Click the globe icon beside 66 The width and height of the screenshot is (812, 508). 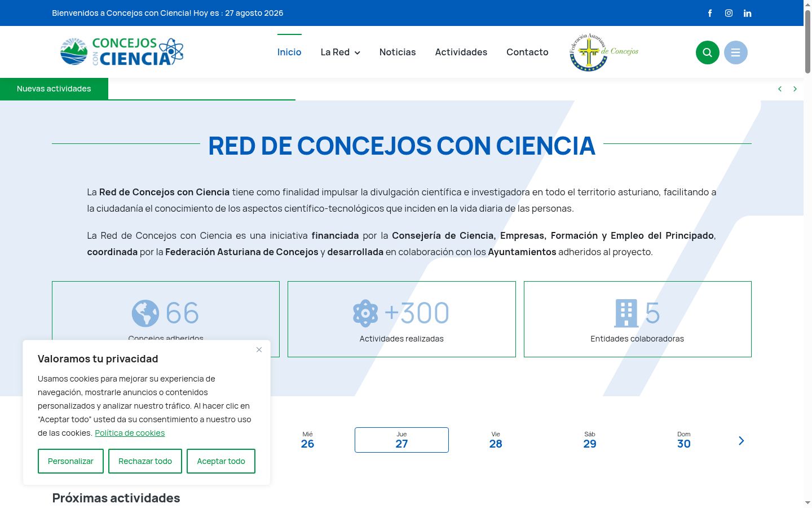coord(145,313)
